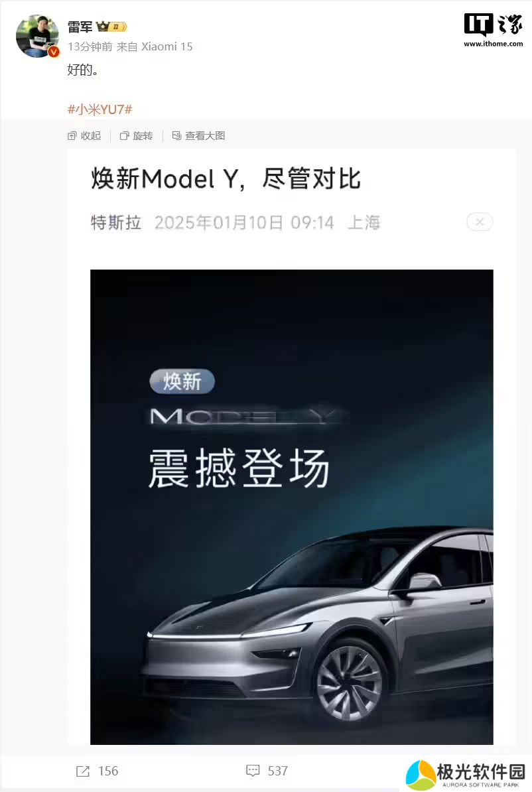
Task: Click the 旋转 rotate icon
Action: [124, 136]
